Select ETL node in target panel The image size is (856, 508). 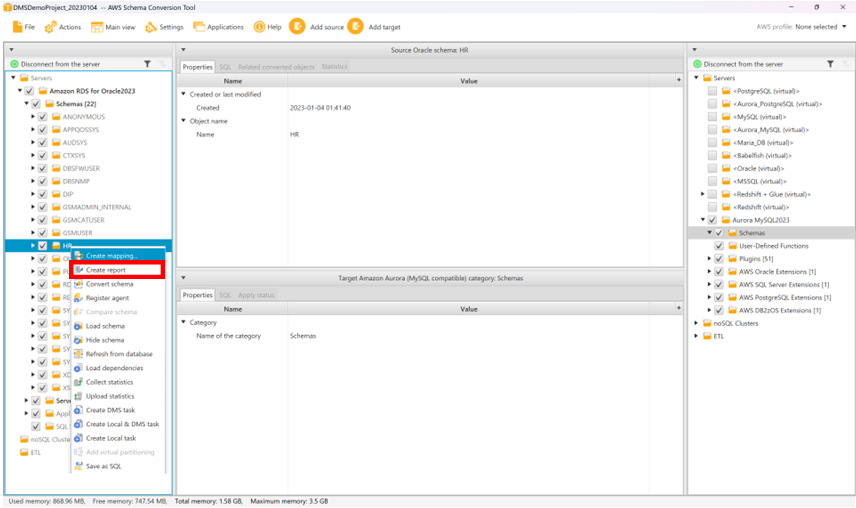coord(718,336)
